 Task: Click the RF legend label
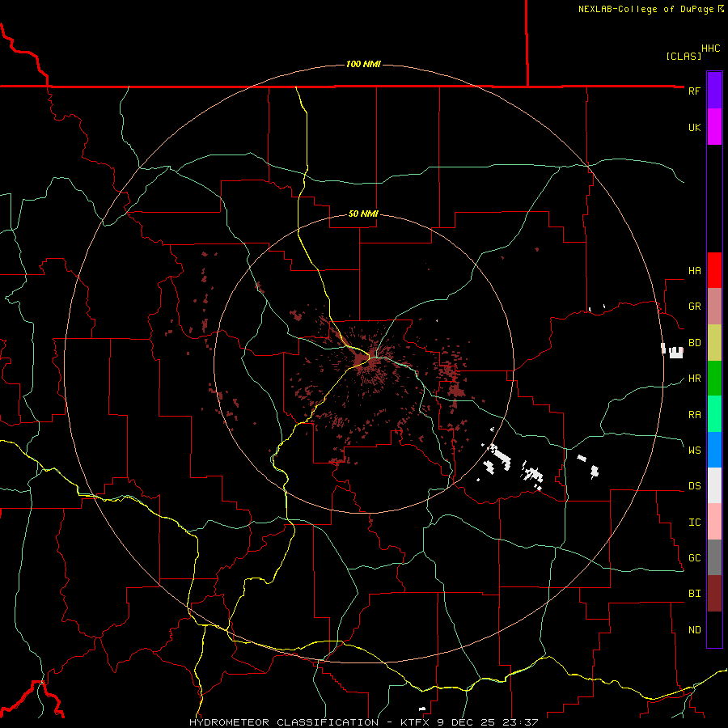click(694, 91)
